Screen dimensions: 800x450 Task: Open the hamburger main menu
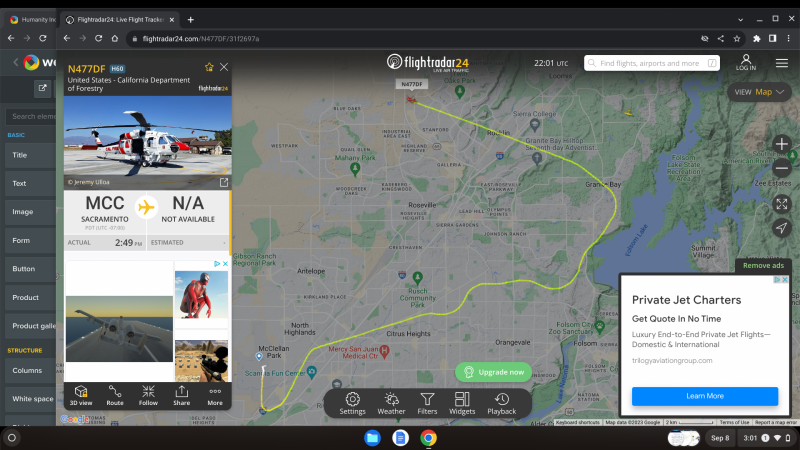[x=782, y=63]
